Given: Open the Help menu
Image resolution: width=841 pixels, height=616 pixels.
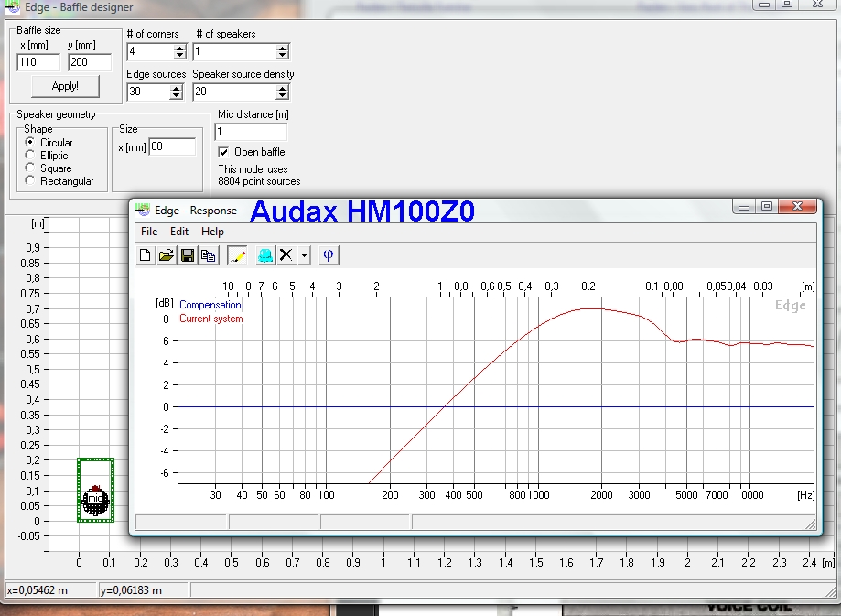Looking at the screenshot, I should tap(212, 232).
